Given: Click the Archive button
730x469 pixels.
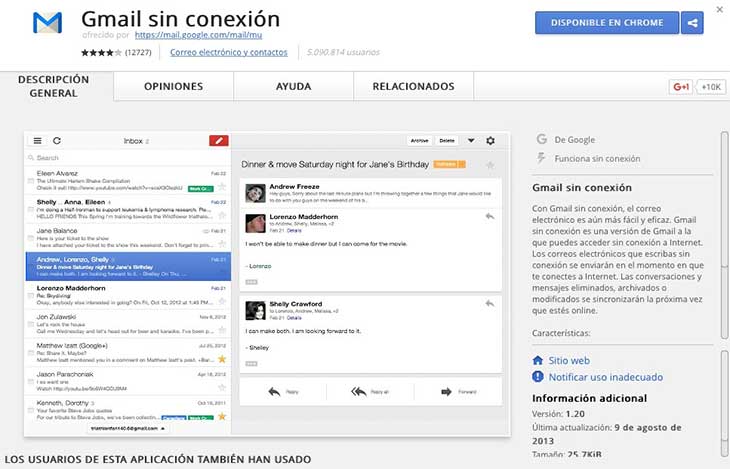Looking at the screenshot, I should point(419,141).
